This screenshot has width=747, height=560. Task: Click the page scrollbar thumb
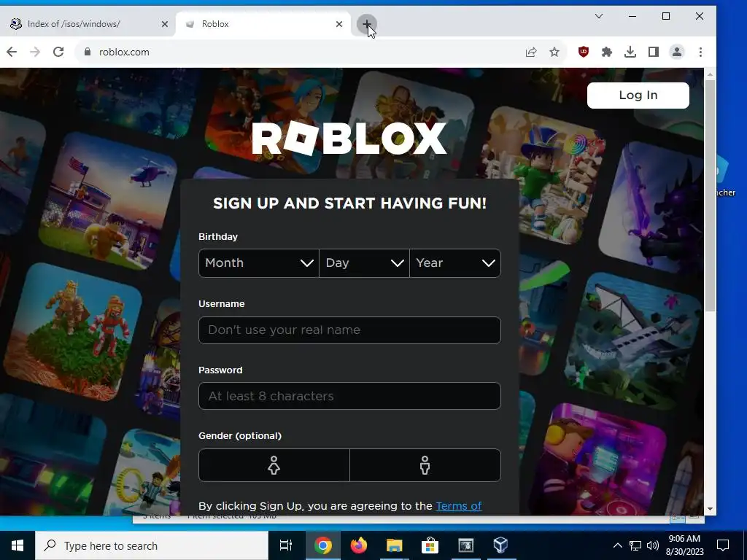pyautogui.click(x=710, y=196)
